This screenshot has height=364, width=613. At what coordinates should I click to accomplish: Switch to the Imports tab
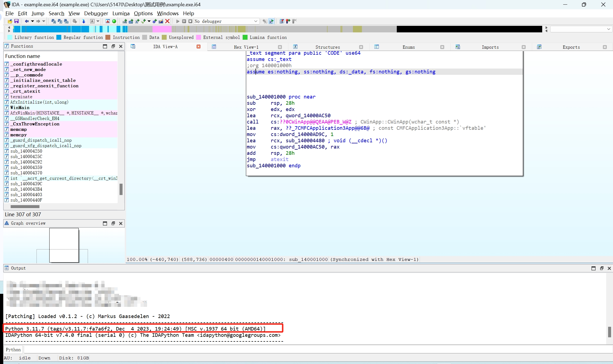coord(490,47)
